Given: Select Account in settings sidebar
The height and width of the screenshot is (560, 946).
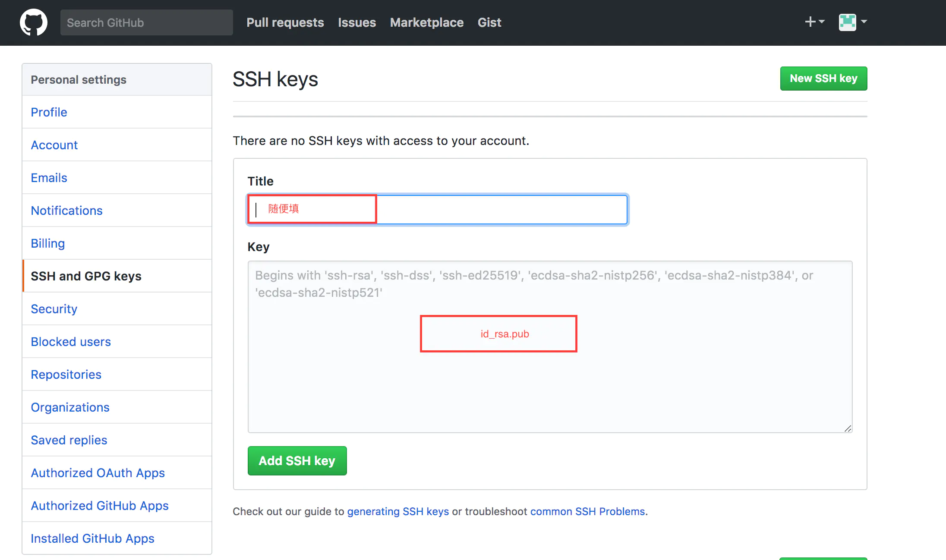Looking at the screenshot, I should 117,145.
